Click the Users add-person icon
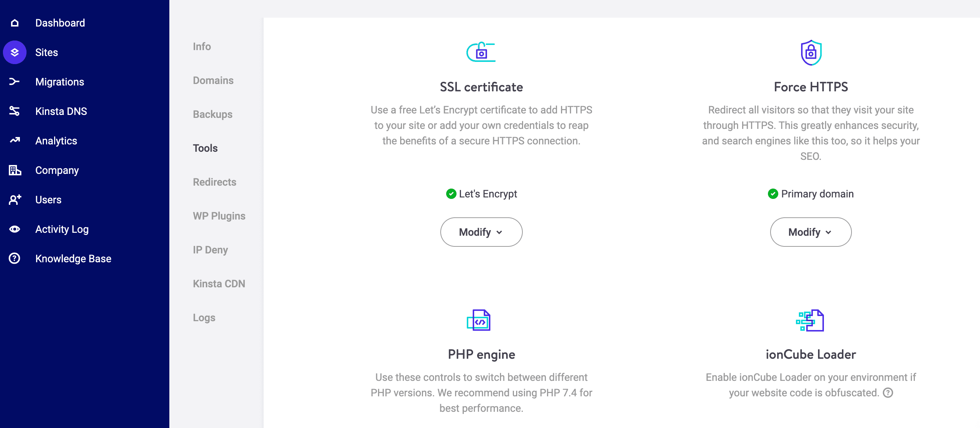Image resolution: width=980 pixels, height=428 pixels. click(14, 200)
